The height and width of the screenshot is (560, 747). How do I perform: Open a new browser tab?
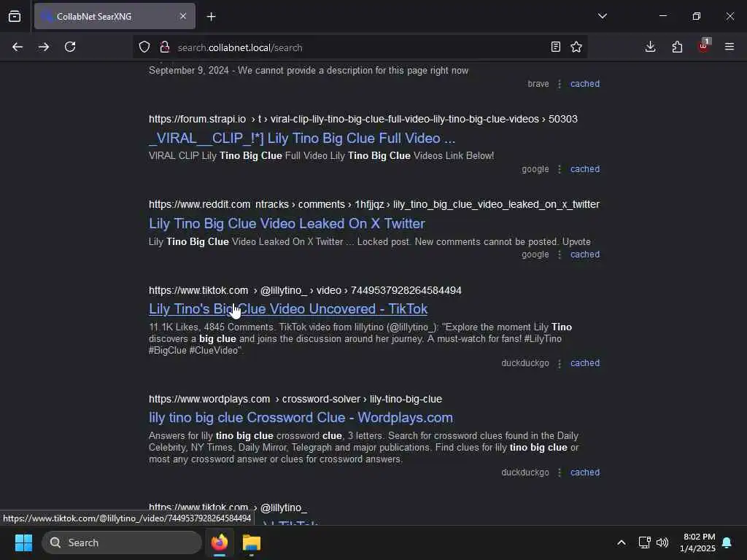coord(212,17)
